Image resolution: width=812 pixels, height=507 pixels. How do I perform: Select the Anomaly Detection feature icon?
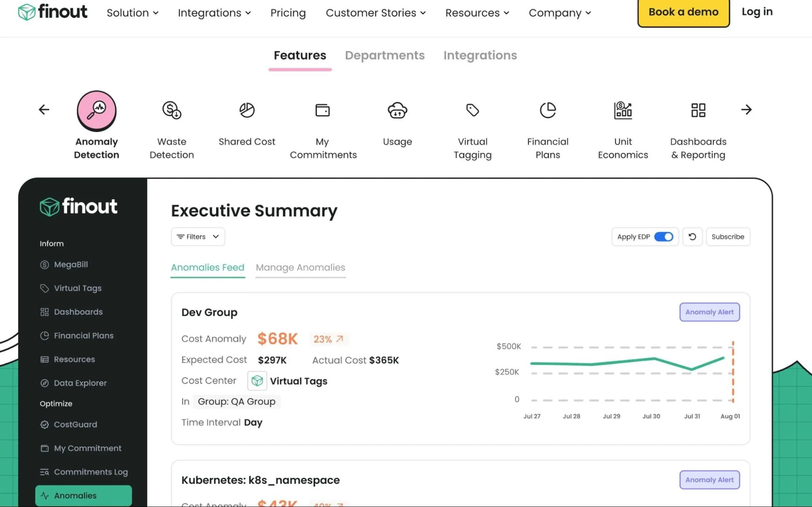pos(96,110)
